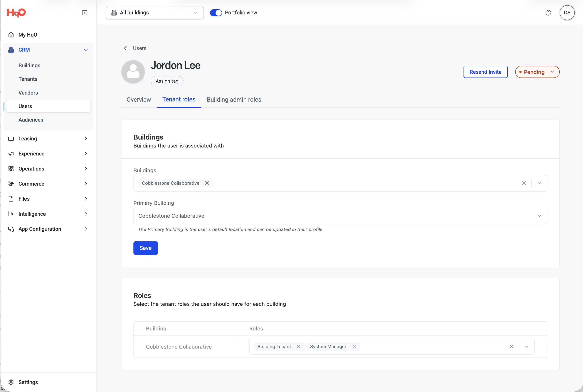Open Audiences in the CRM submenu

tap(31, 120)
